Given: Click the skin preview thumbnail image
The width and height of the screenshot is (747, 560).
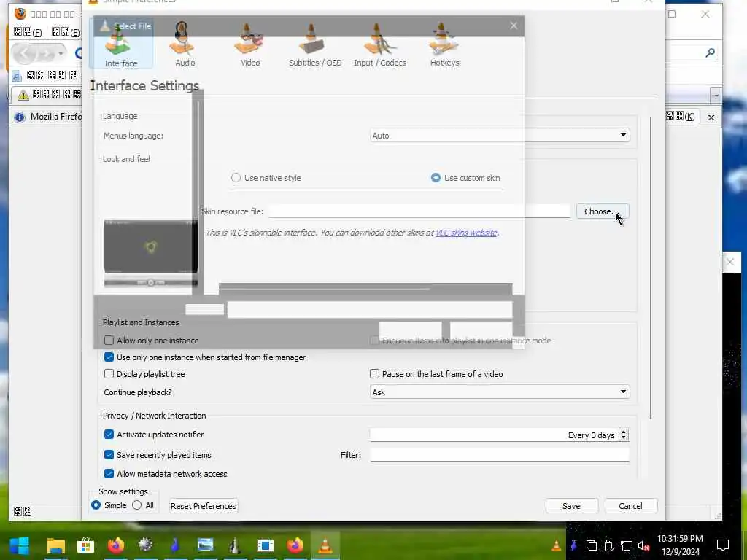Looking at the screenshot, I should 150,253.
